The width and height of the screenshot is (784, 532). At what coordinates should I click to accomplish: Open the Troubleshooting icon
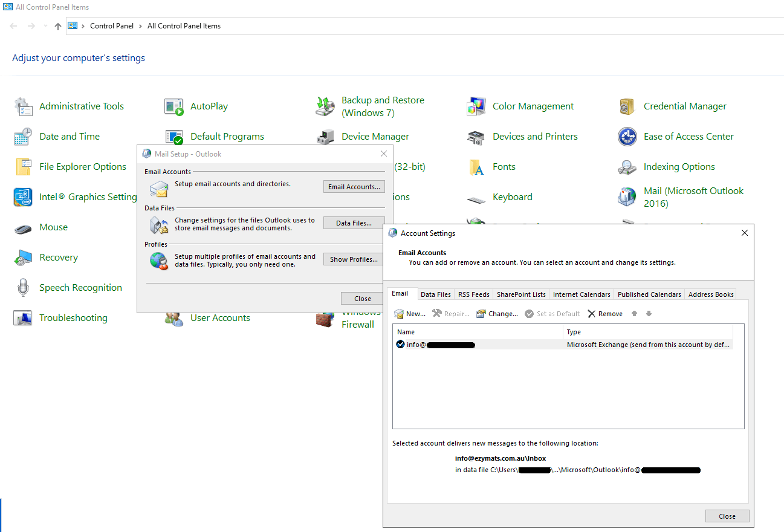pyautogui.click(x=23, y=318)
